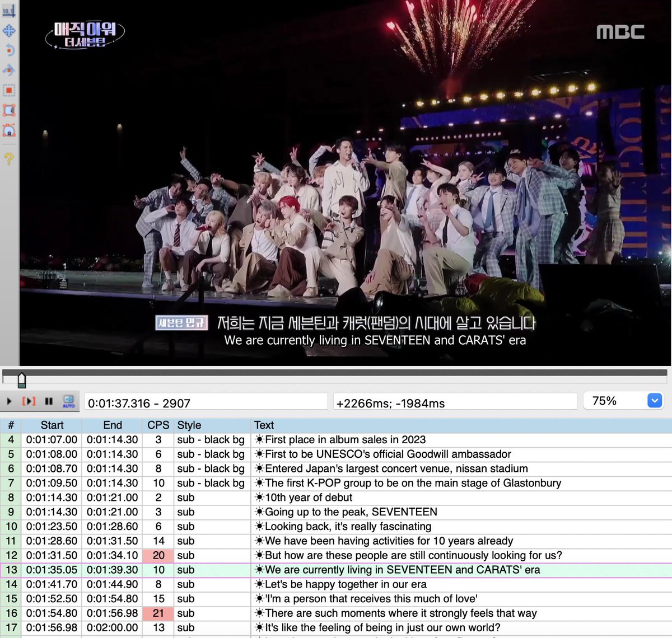The height and width of the screenshot is (638, 672).
Task: Toggle the AUTO scroll video button
Action: coord(69,401)
